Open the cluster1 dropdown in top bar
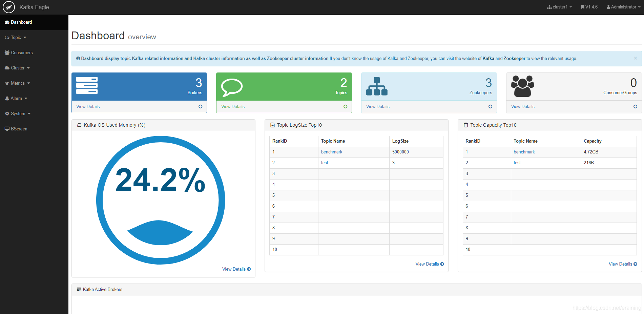The width and height of the screenshot is (644, 314). pos(560,7)
